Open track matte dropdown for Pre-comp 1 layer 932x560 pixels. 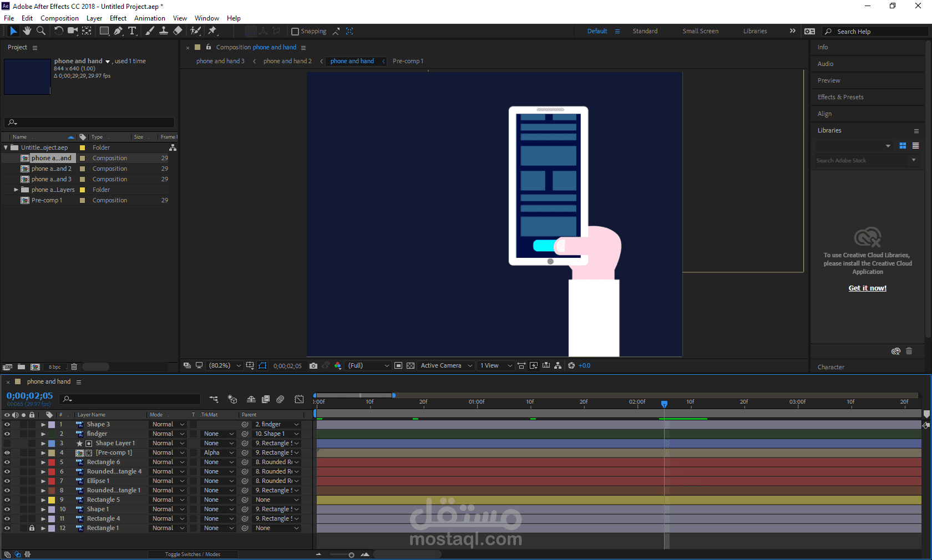coord(218,453)
